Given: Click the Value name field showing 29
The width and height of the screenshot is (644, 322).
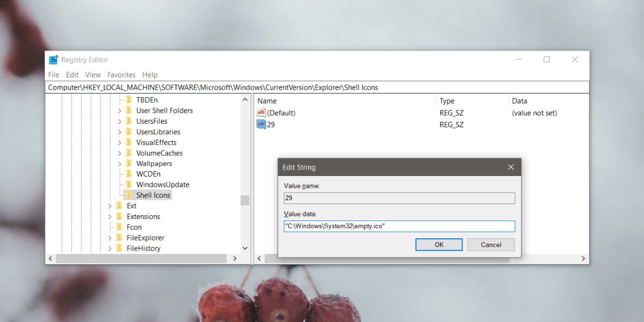Looking at the screenshot, I should (399, 198).
